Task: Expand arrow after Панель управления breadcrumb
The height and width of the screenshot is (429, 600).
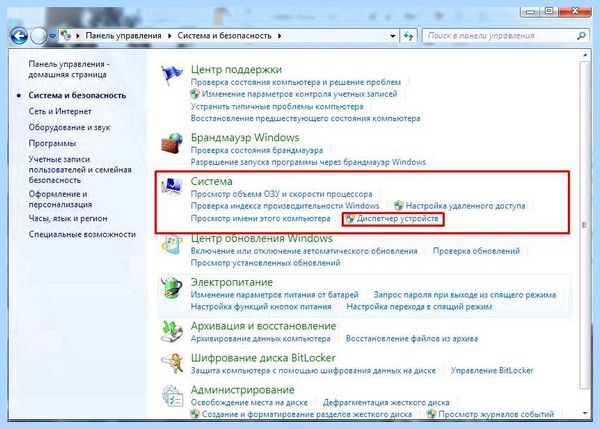Action: coord(170,36)
